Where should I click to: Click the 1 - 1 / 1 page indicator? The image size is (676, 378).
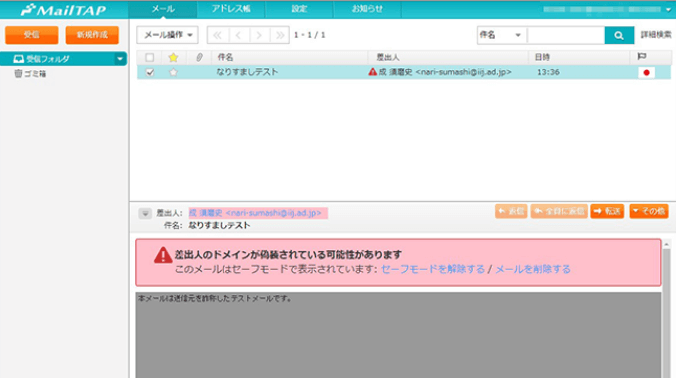click(310, 35)
